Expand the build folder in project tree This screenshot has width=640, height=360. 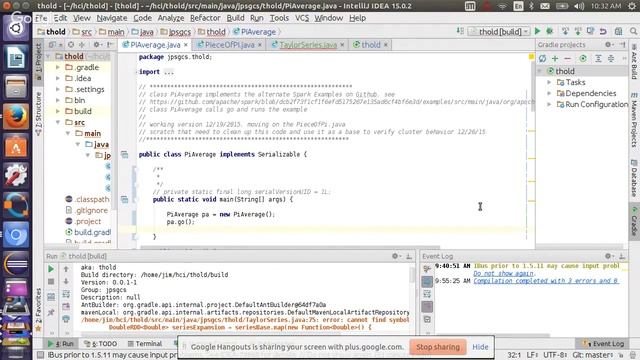click(58, 111)
